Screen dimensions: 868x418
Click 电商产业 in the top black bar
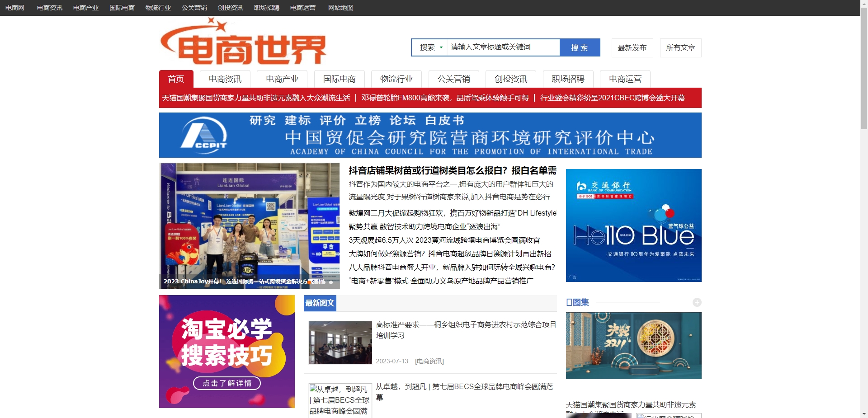coord(86,8)
